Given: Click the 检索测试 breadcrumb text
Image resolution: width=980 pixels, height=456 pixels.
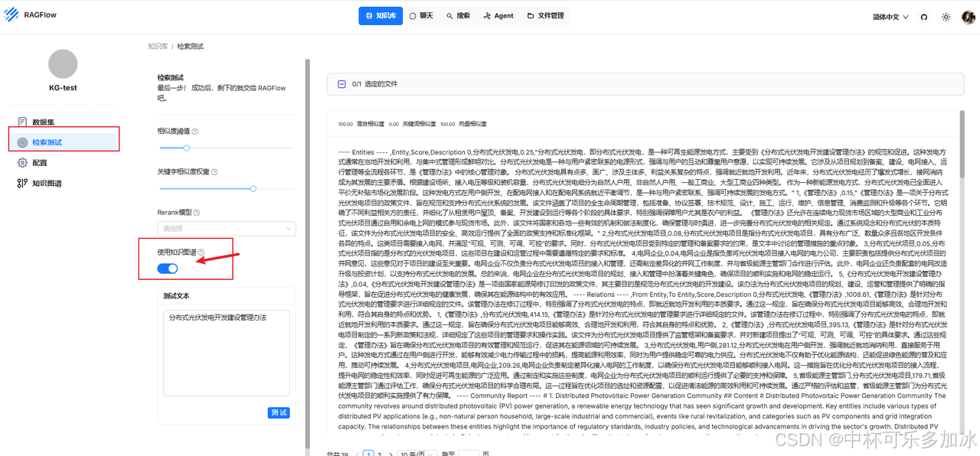Looking at the screenshot, I should 191,47.
